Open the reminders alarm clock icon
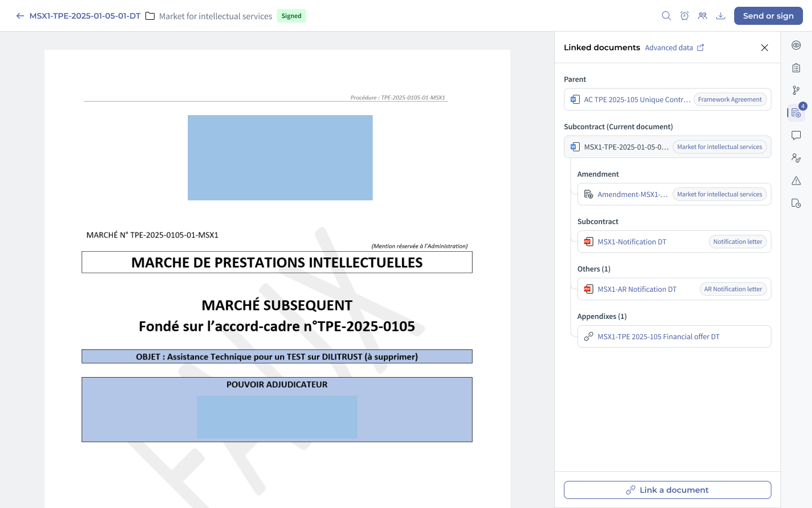812x508 pixels. click(x=685, y=16)
